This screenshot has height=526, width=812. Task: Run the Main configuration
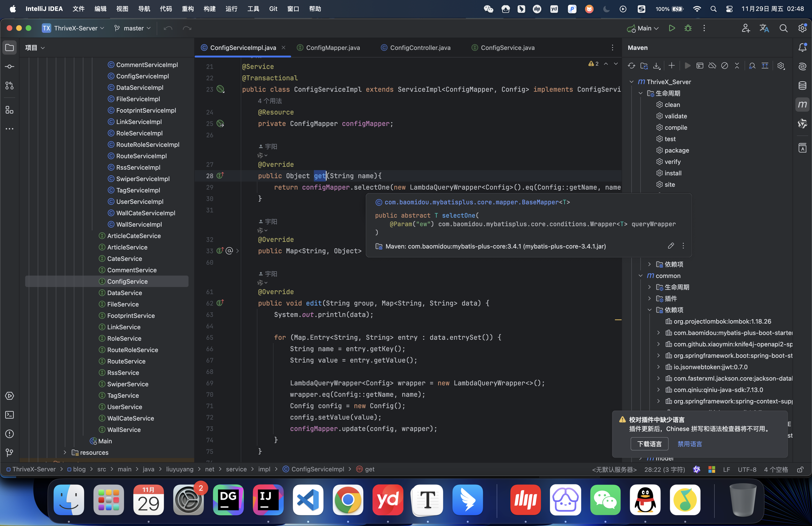tap(672, 28)
